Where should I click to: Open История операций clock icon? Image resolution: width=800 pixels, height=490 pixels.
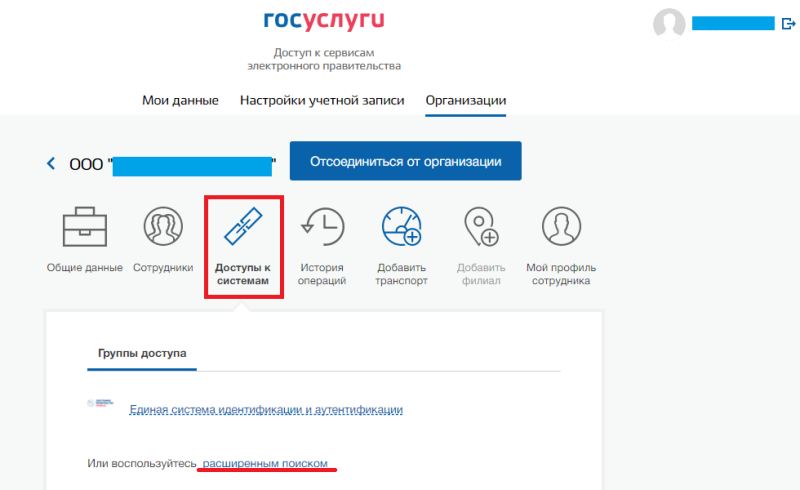(x=322, y=226)
